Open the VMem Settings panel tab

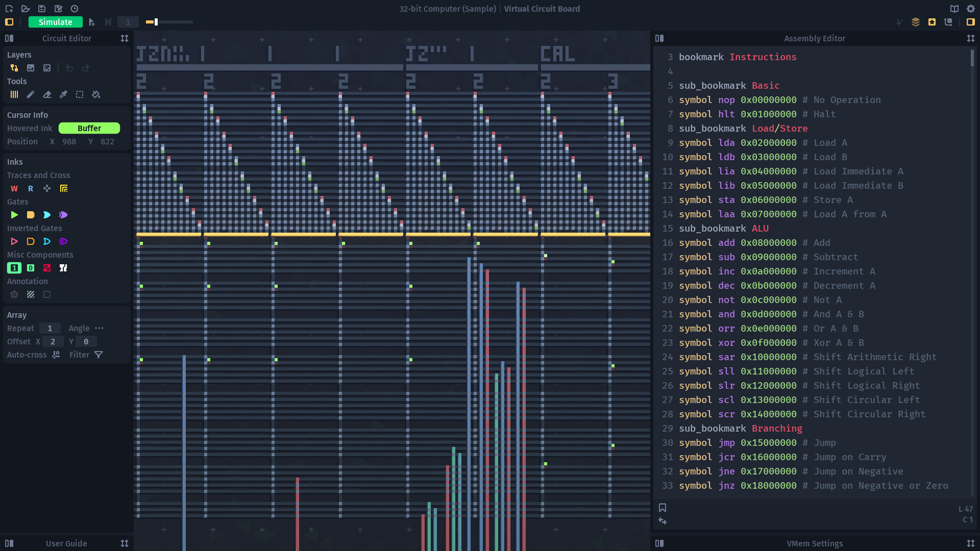tap(815, 543)
